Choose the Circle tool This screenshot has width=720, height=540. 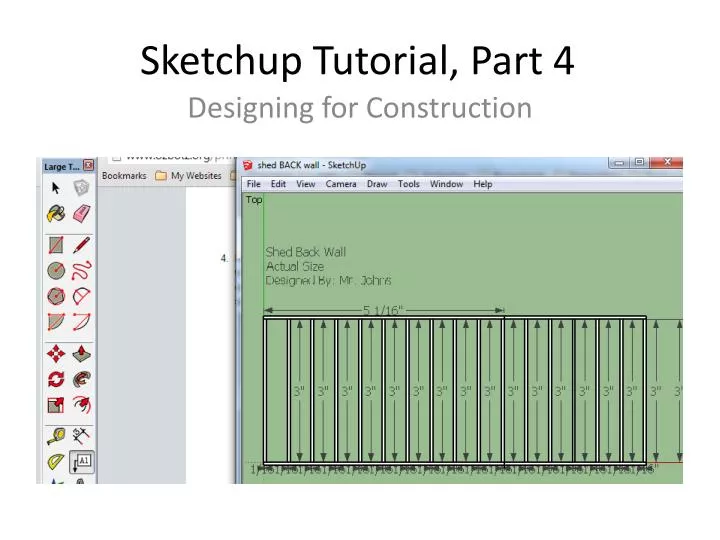(x=56, y=271)
